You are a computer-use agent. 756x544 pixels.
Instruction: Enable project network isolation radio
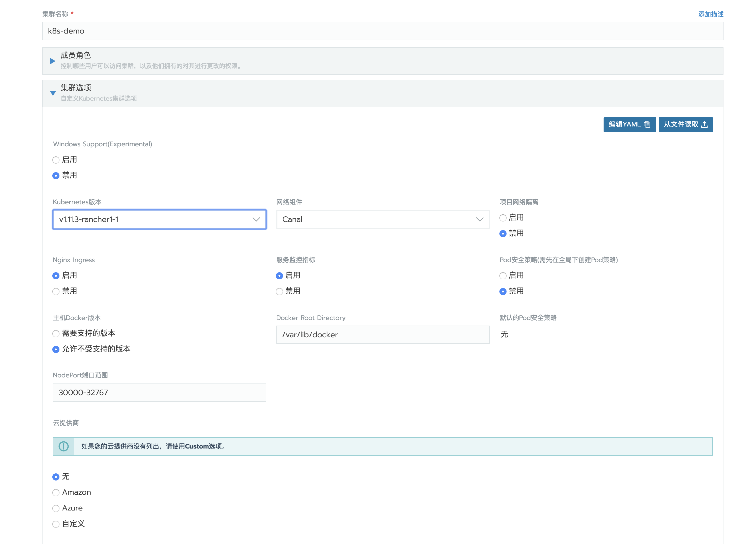503,218
